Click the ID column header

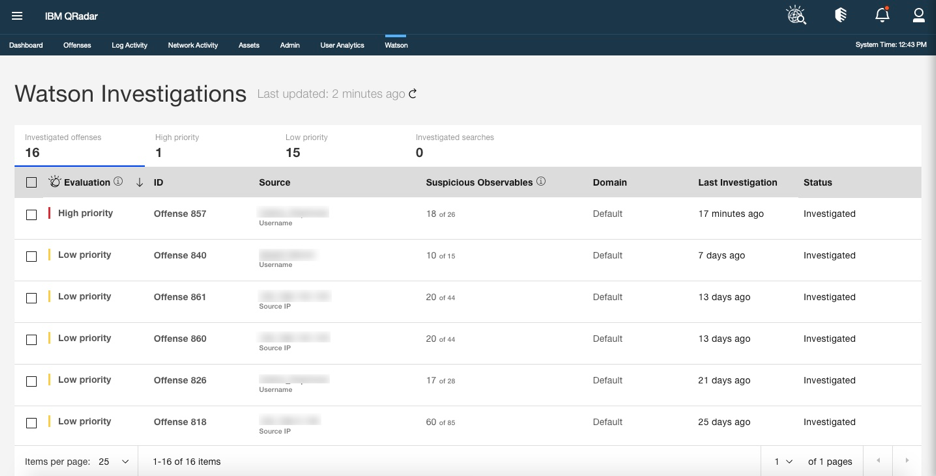[x=158, y=183]
